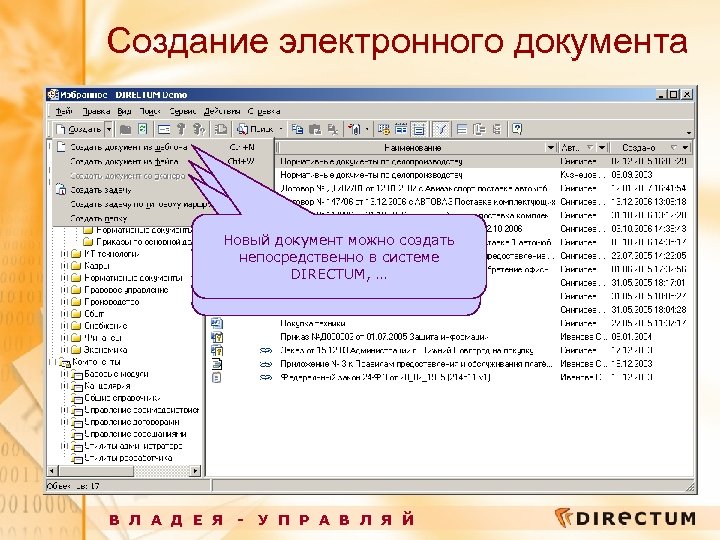720x540 pixels.
Task: Open the arrow beside the red-marked filter icon
Action: [366, 129]
